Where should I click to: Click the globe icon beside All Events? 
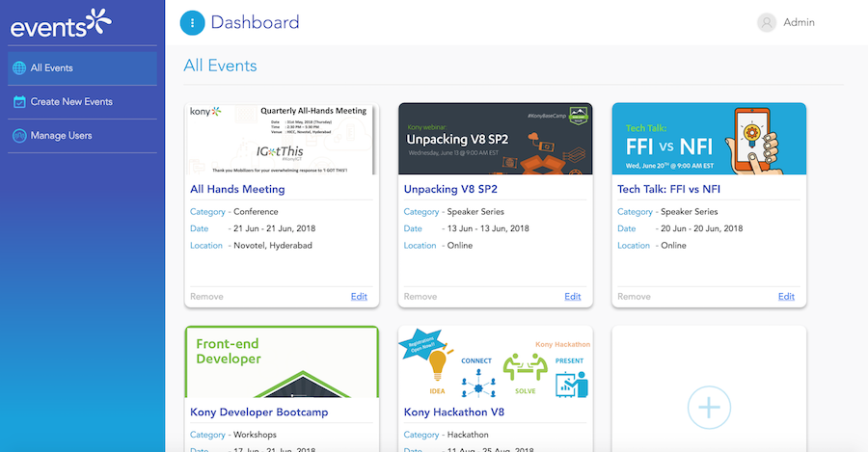(19, 68)
